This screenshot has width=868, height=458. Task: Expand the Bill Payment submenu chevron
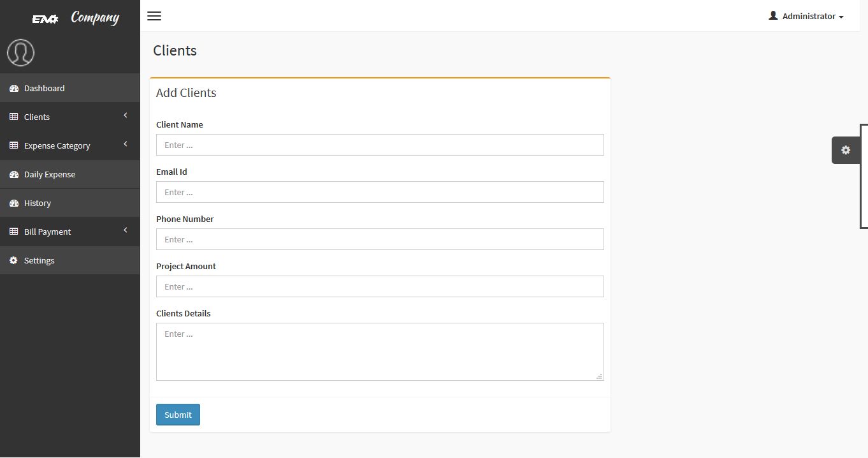[126, 230]
